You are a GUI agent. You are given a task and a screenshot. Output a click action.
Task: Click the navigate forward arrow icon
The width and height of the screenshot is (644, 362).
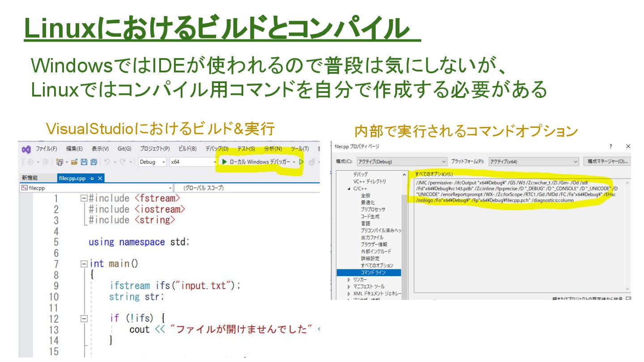[45, 162]
